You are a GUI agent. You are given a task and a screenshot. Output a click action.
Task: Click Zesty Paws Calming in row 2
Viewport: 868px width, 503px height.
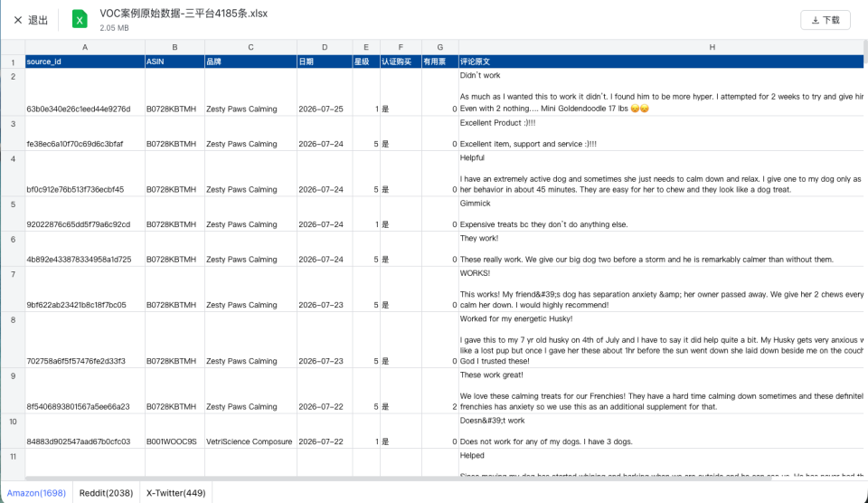coord(250,92)
